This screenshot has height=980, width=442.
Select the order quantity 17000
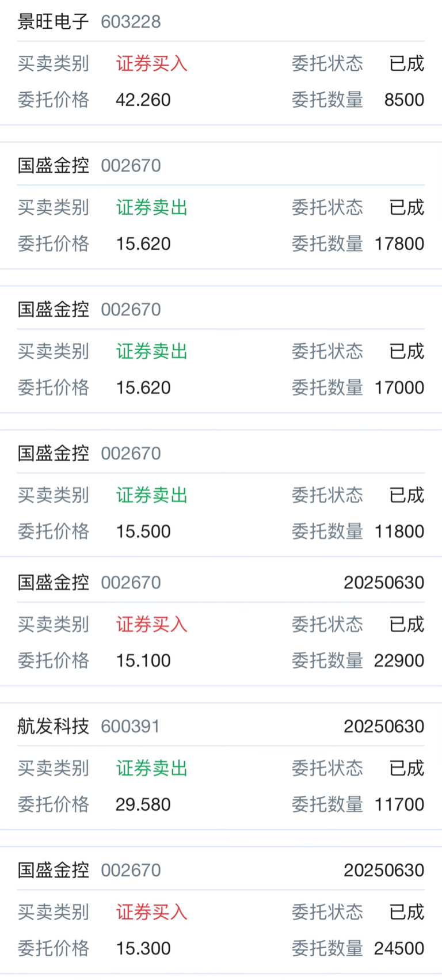point(399,388)
